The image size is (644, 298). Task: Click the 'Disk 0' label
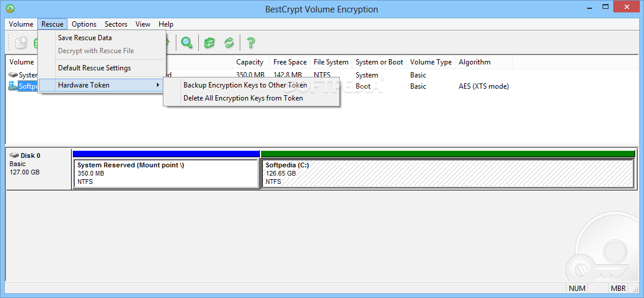[30, 156]
